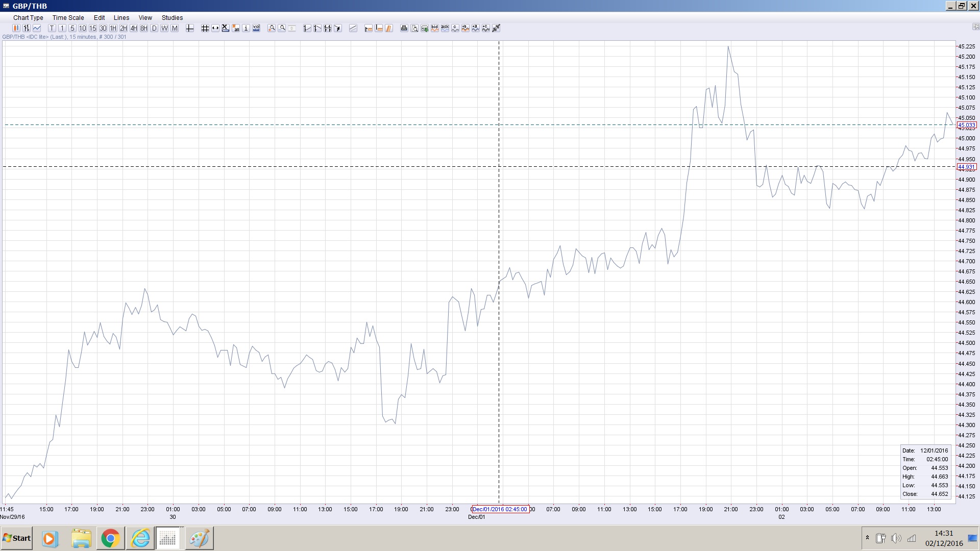Image resolution: width=980 pixels, height=551 pixels.
Task: Click the 45.033 current price label
Action: click(967, 125)
